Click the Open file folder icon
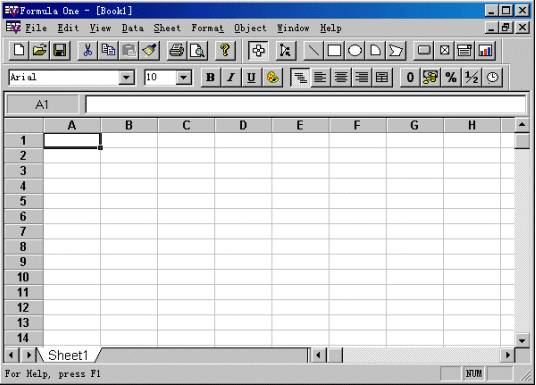536x385 pixels. (x=40, y=51)
